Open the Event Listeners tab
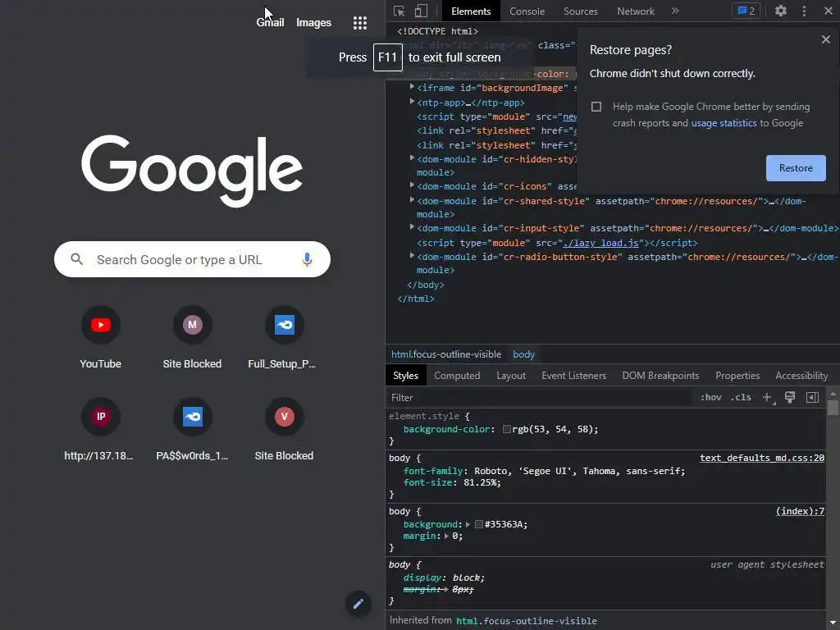The width and height of the screenshot is (840, 630). (x=573, y=376)
